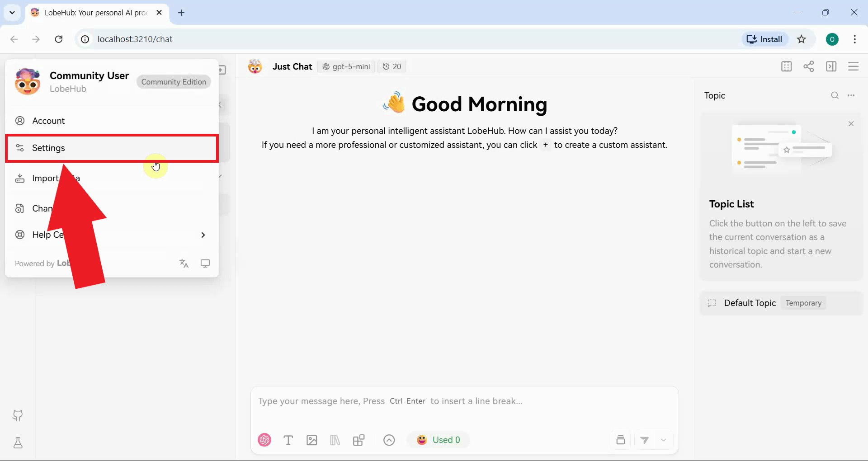
Task: Click the typography T icon in the chat toolbar
Action: click(289, 440)
